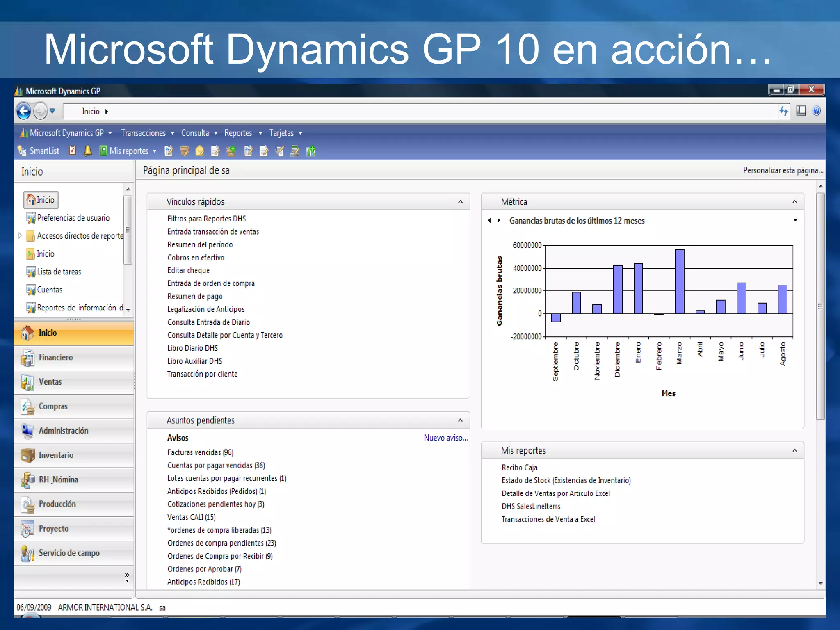Click the box with green plus toolbar icon
Viewport: 840px width, 630px height.
(x=231, y=151)
